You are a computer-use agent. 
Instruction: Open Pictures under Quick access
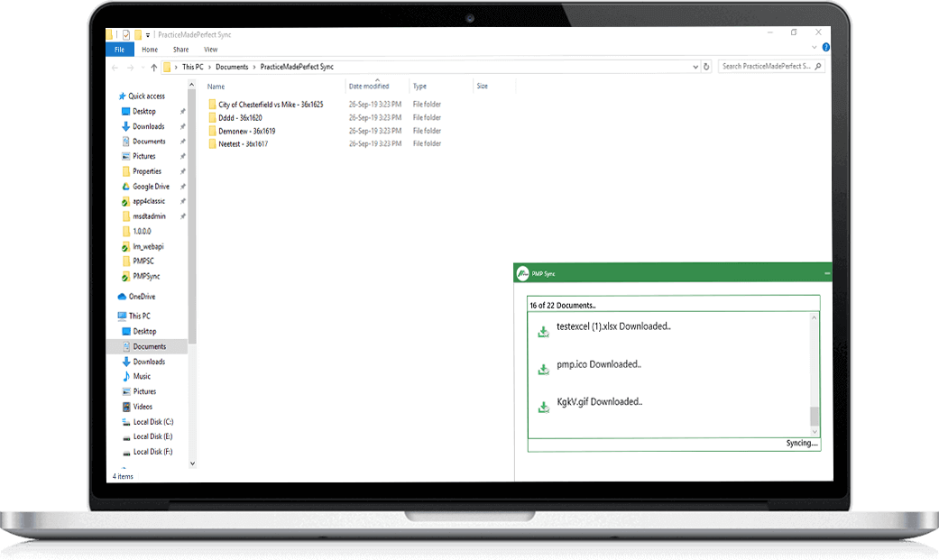pyautogui.click(x=139, y=156)
